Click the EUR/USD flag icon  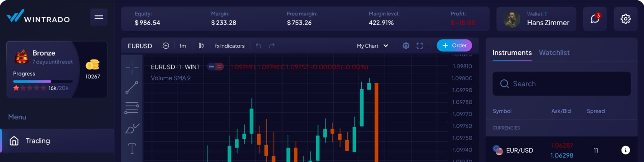point(498,150)
